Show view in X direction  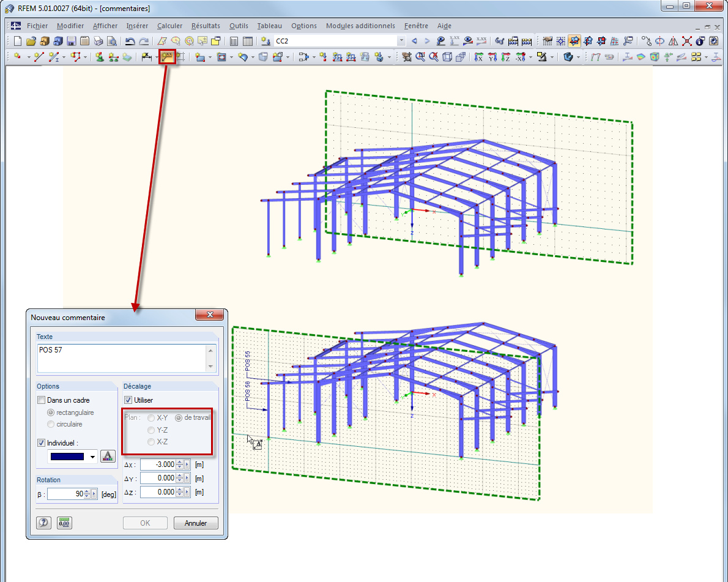coord(478,57)
